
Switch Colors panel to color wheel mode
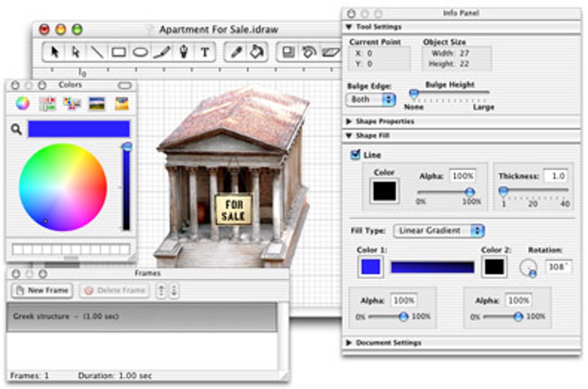pyautogui.click(x=22, y=103)
